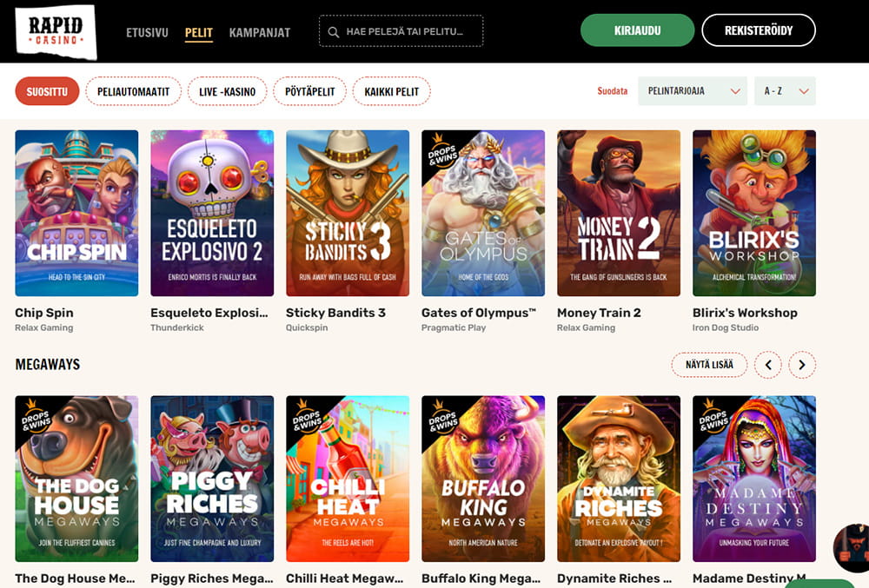This screenshot has width=869, height=588.
Task: Open the Sticky Bandits 3 thumbnail
Action: [348, 213]
